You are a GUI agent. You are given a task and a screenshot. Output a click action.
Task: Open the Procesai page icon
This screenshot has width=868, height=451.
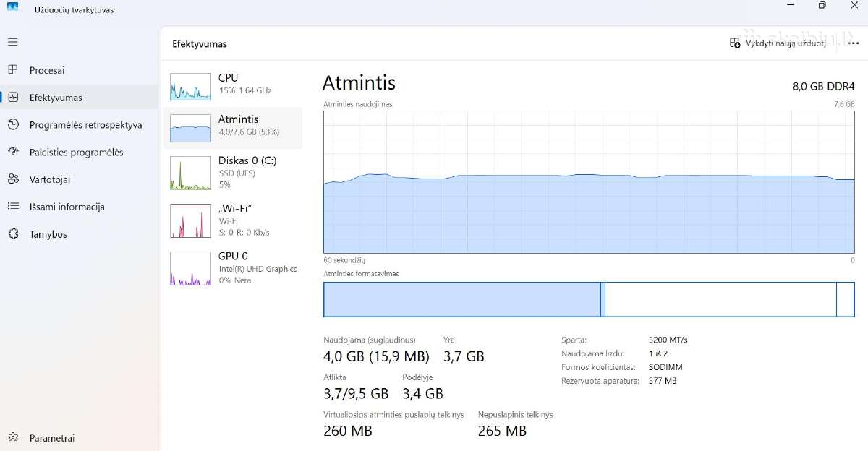point(13,70)
